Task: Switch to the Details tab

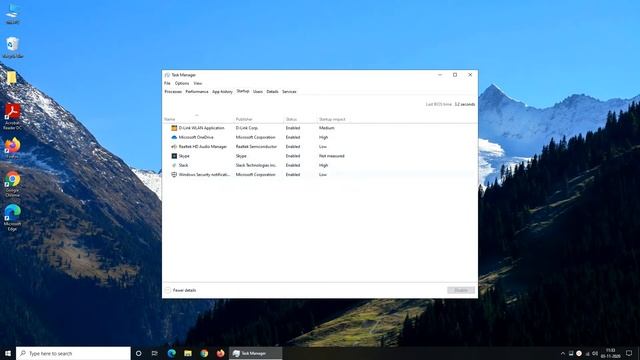Action: tap(272, 92)
